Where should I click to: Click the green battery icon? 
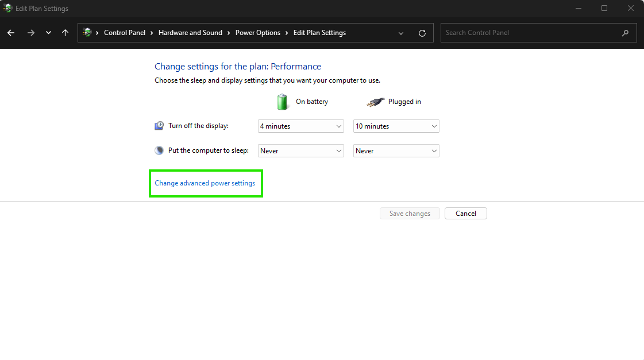click(282, 102)
